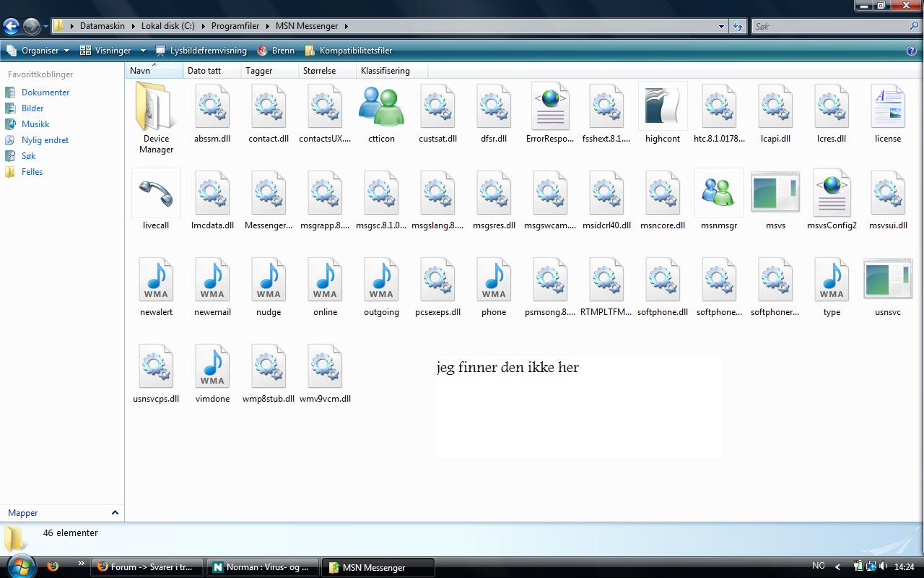
Task: Switch to the Forum Firefox taskbar window
Action: click(x=148, y=567)
